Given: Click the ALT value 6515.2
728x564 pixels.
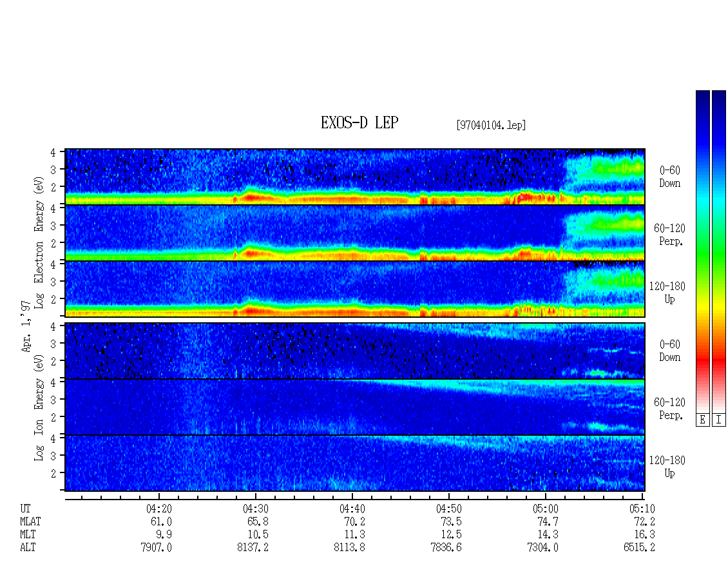Looking at the screenshot, I should [639, 547].
